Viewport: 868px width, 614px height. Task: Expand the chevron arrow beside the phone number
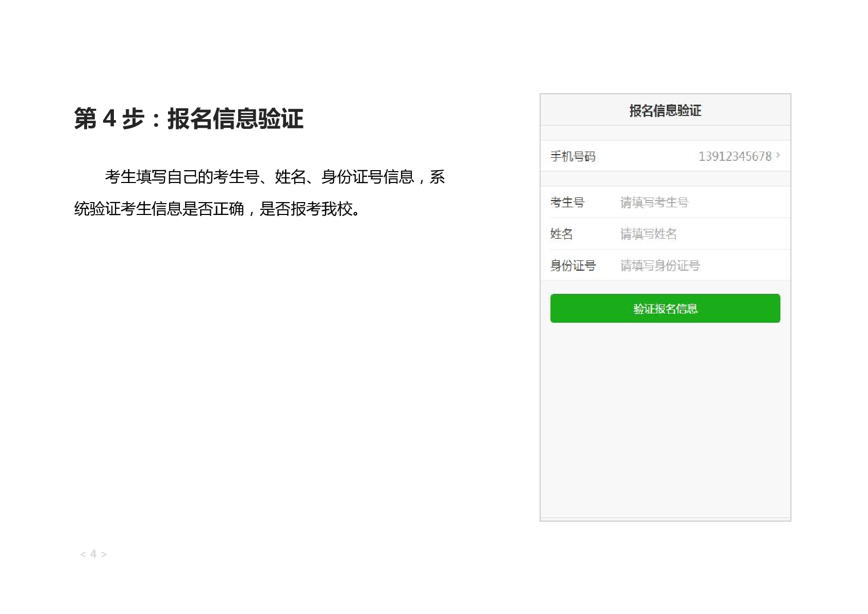click(x=778, y=155)
